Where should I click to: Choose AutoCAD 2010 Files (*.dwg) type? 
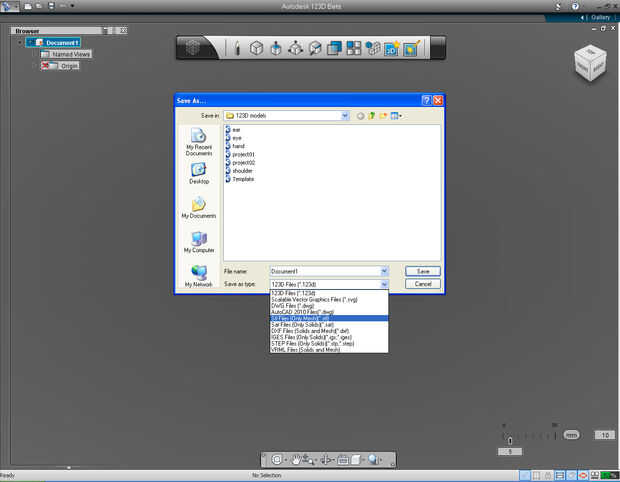pyautogui.click(x=329, y=312)
